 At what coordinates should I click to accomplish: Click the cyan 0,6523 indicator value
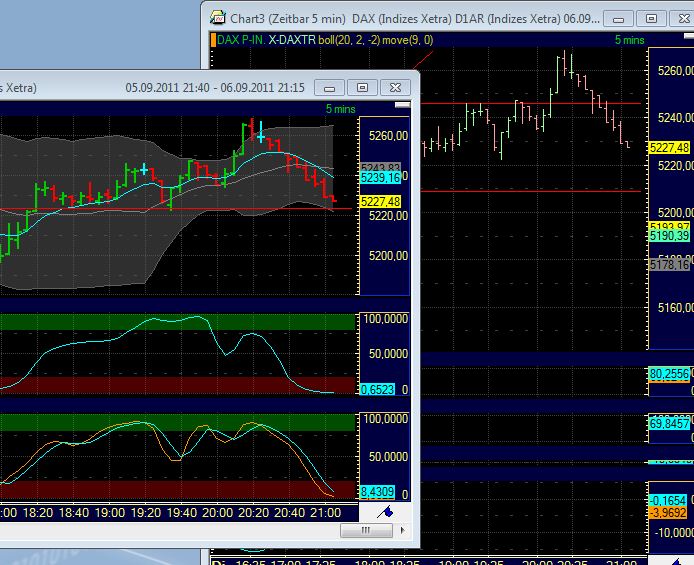(x=377, y=389)
